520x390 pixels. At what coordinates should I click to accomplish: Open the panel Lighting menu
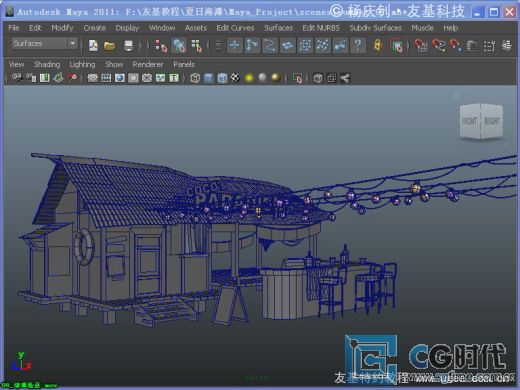coord(82,65)
